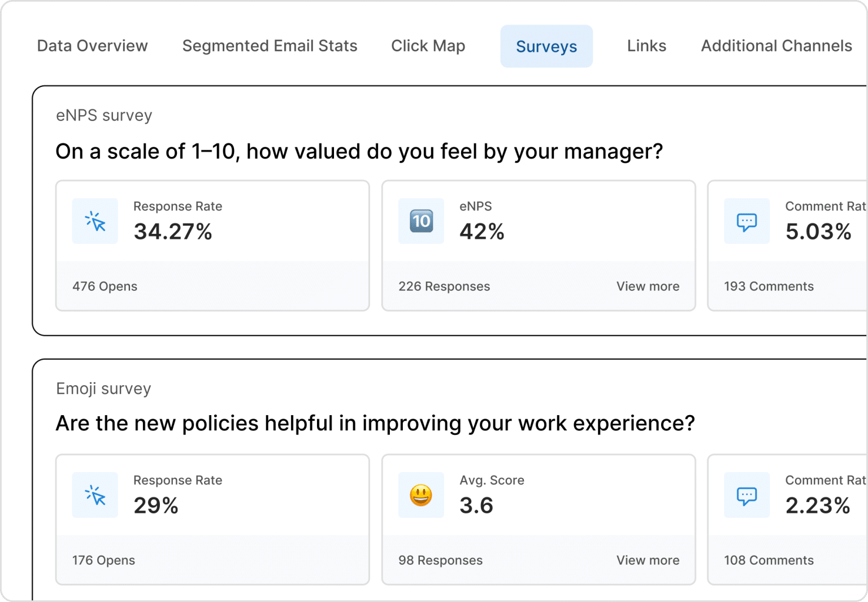The height and width of the screenshot is (602, 868).
Task: Switch to the Surveys tab
Action: [546, 46]
